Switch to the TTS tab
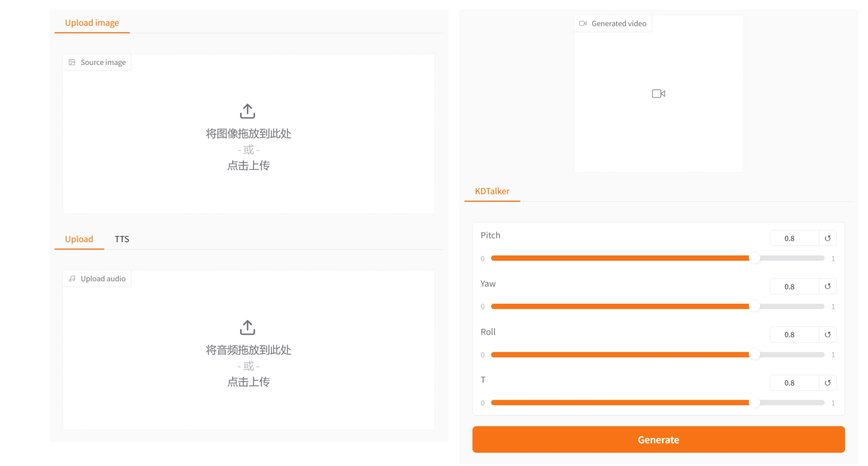Screen dimensions: 868x466 pos(122,239)
